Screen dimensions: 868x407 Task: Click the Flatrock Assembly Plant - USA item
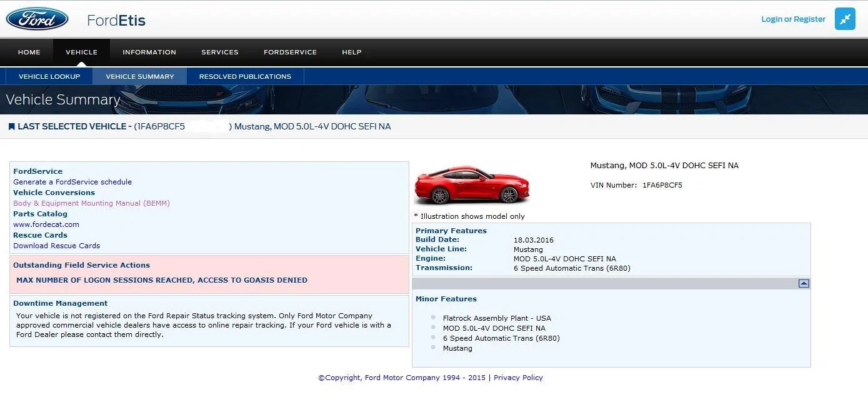coord(497,318)
